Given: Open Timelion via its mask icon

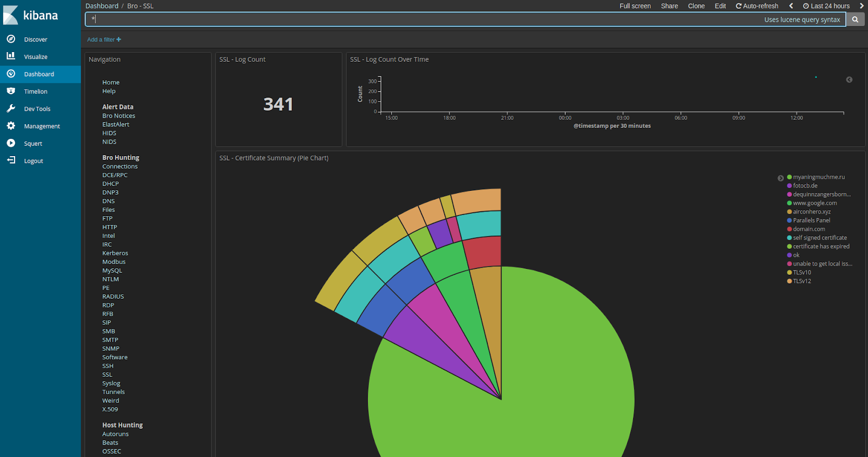Looking at the screenshot, I should [11, 91].
